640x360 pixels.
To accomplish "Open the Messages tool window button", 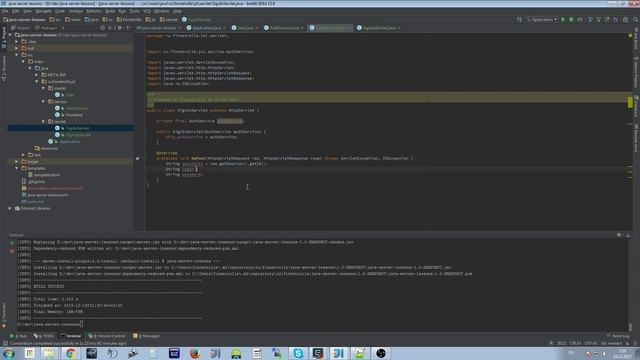I will tap(147, 336).
